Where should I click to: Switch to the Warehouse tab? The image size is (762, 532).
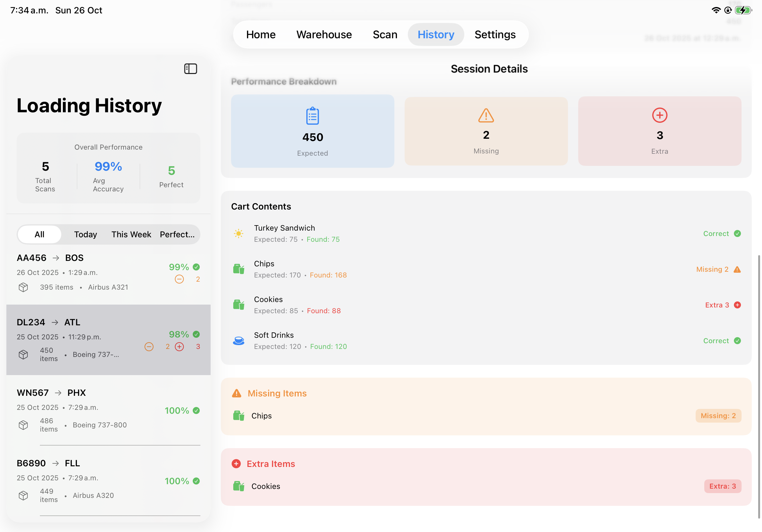324,34
